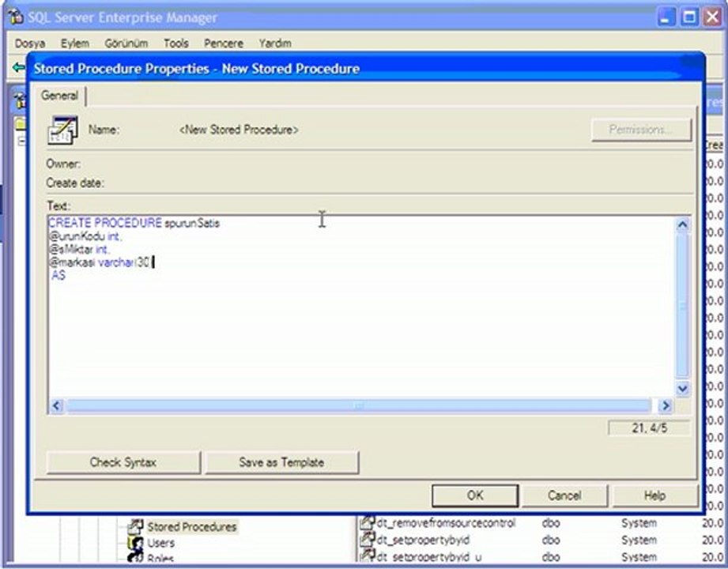Viewport: 728px width, 569px height.
Task: Select Users in the tree
Action: (161, 543)
